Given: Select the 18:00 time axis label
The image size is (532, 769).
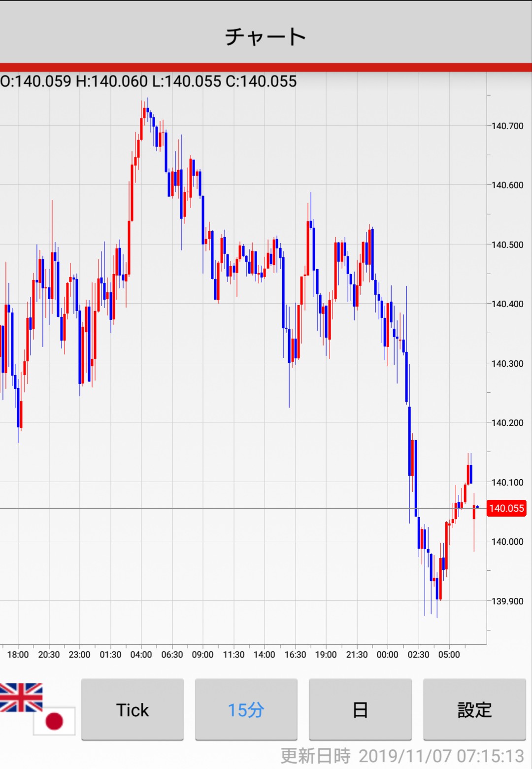Looking at the screenshot, I should tap(18, 655).
